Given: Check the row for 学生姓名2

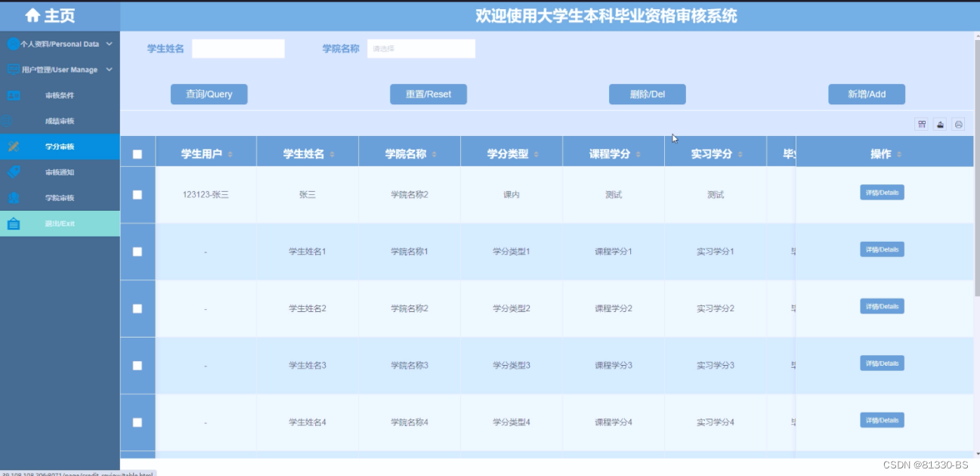Looking at the screenshot, I should (138, 308).
